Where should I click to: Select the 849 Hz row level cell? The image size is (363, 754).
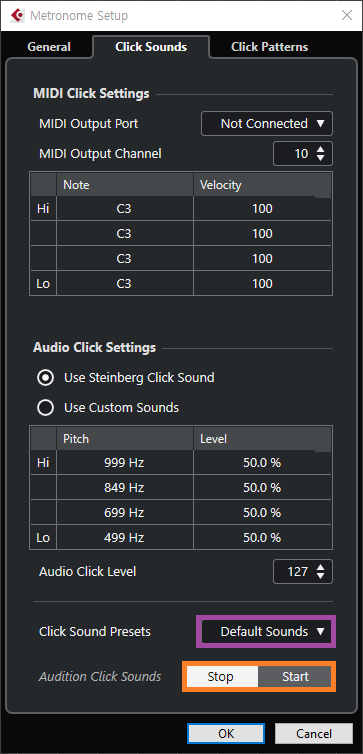pos(263,488)
